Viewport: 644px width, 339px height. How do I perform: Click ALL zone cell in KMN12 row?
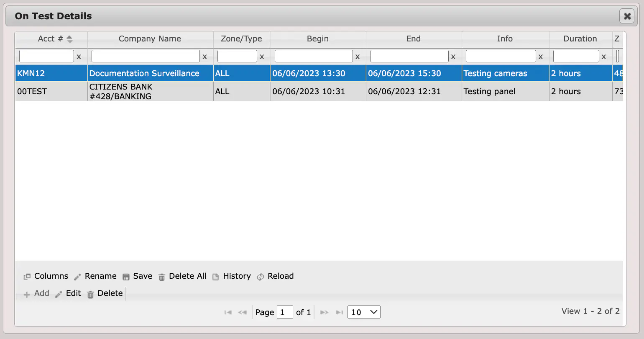tap(242, 73)
